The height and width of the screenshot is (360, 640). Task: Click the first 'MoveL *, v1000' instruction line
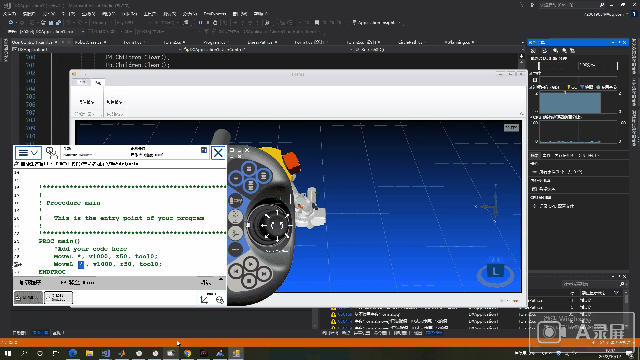105,256
